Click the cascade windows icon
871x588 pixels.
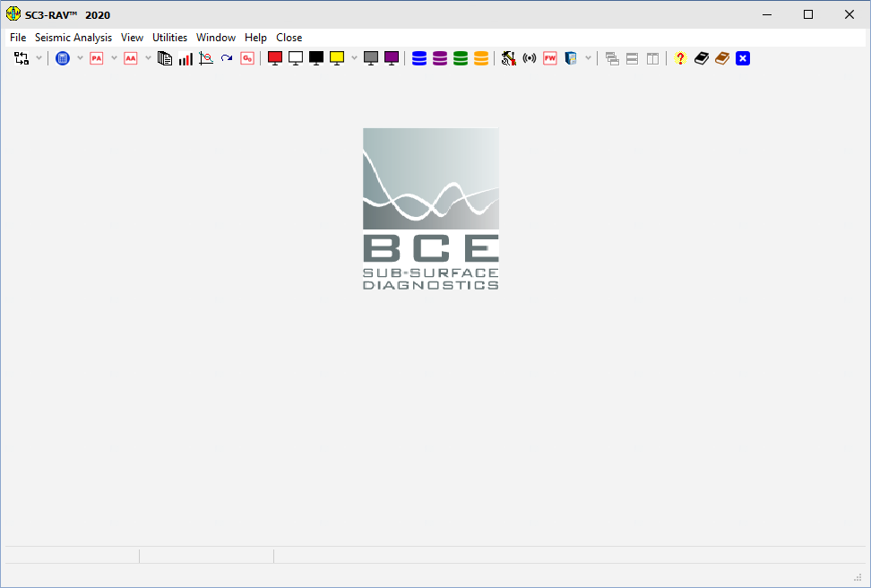point(612,58)
